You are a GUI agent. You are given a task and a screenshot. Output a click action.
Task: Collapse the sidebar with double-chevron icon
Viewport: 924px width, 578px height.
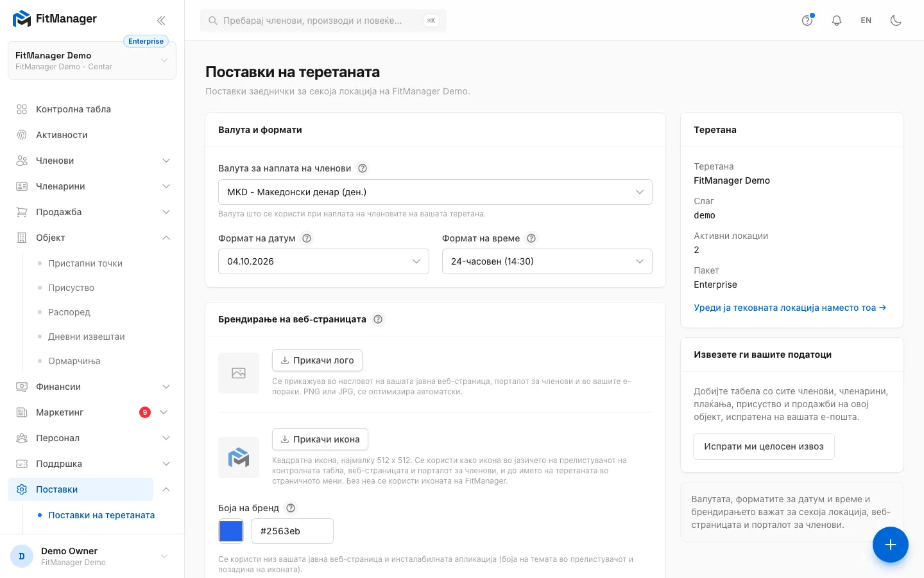[161, 21]
